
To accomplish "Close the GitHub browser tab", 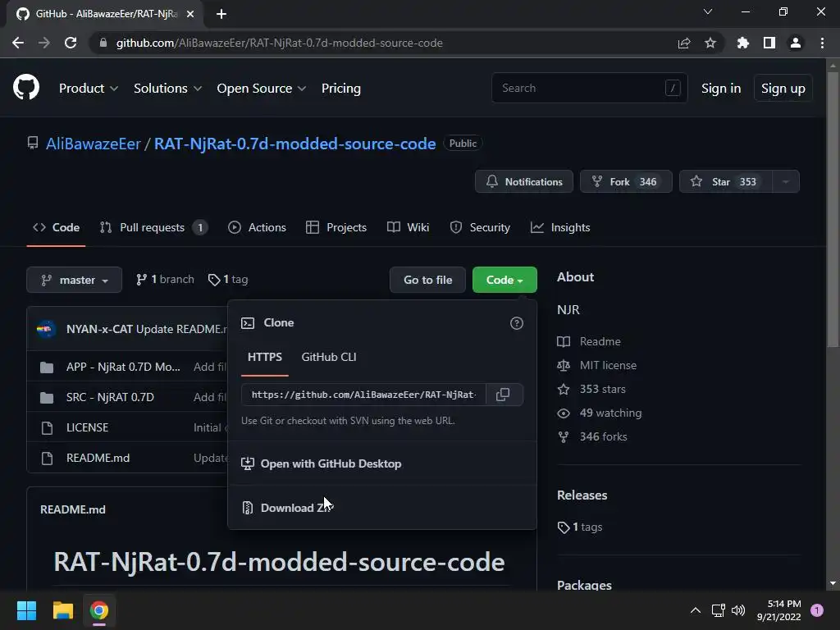I will (190, 14).
